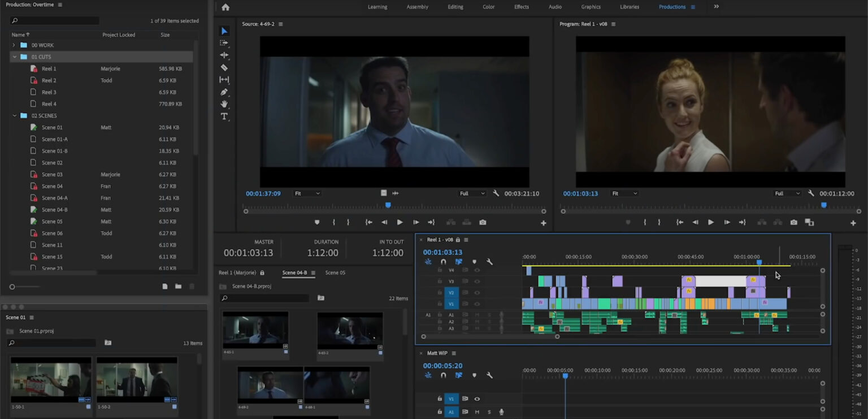The height and width of the screenshot is (419, 868).
Task: Switch to Editing workspace
Action: 455,7
